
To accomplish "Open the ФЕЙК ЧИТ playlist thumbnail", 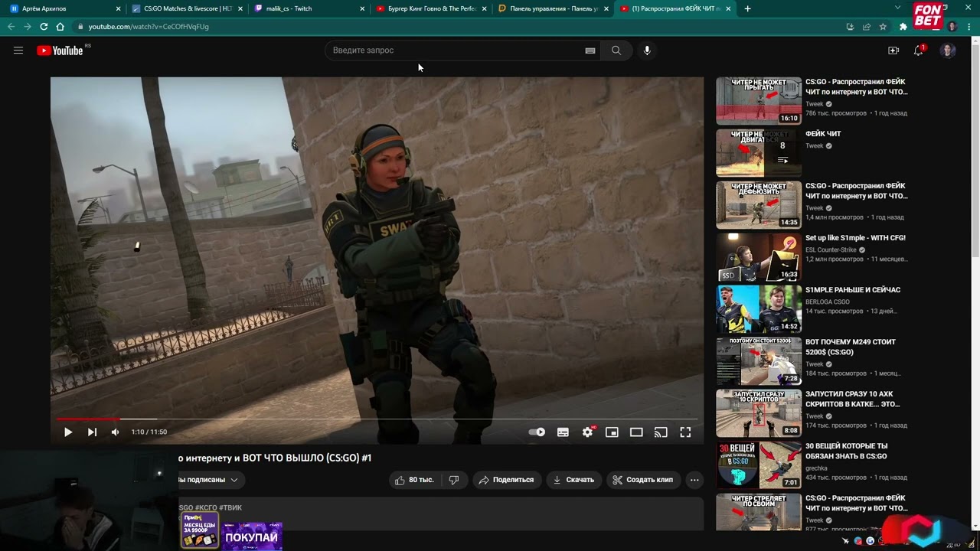I will [759, 153].
